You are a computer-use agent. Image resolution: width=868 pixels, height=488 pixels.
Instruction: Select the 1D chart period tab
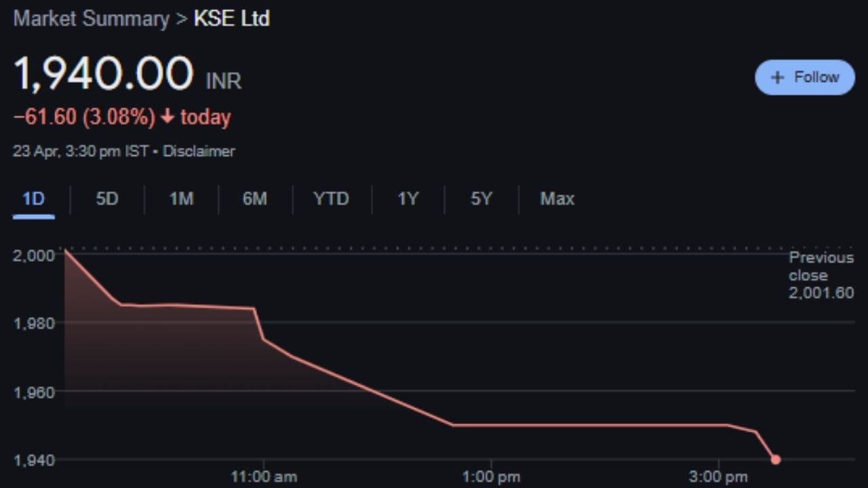click(33, 199)
